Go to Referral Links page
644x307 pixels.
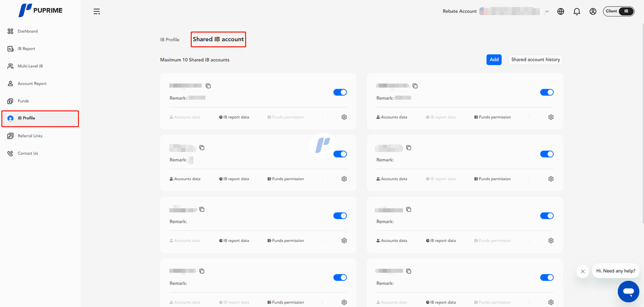[x=30, y=136]
